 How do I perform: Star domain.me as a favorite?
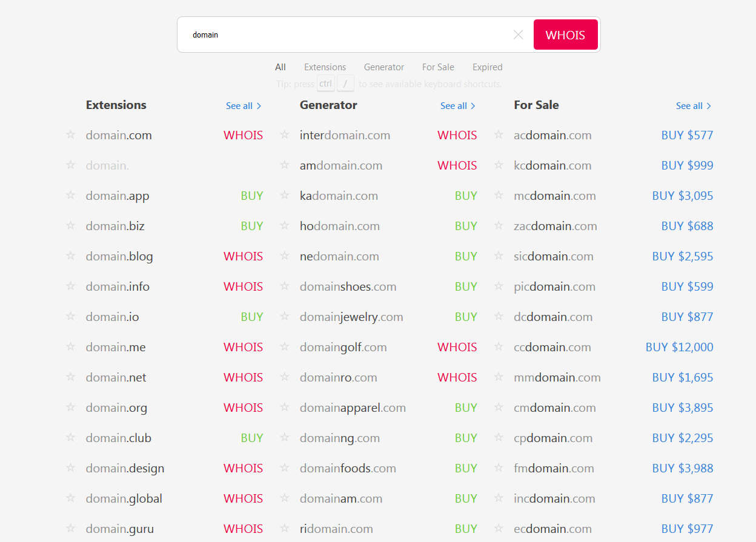pos(70,346)
